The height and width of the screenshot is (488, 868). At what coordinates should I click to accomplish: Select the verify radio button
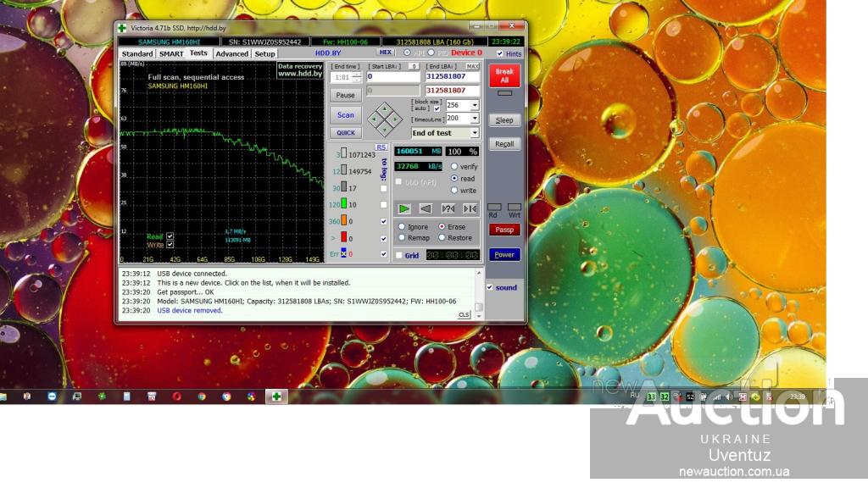pyautogui.click(x=454, y=166)
